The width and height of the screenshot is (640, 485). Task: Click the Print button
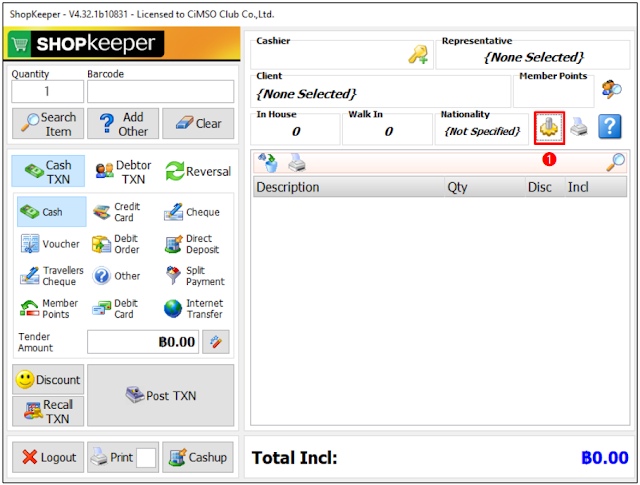[x=123, y=457]
